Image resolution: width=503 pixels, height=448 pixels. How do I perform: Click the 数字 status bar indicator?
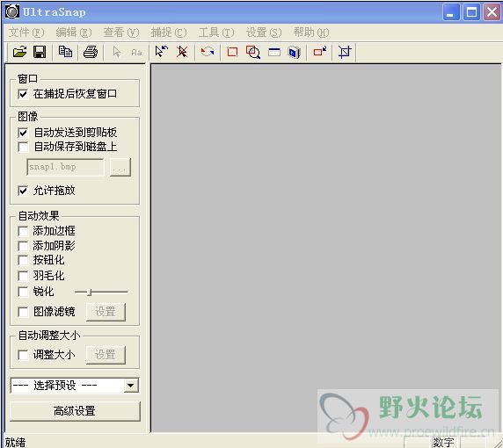coord(444,443)
